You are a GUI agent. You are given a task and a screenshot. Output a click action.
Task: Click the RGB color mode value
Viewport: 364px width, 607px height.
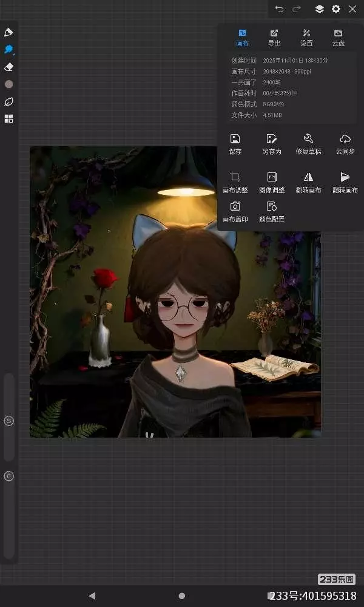coord(274,104)
